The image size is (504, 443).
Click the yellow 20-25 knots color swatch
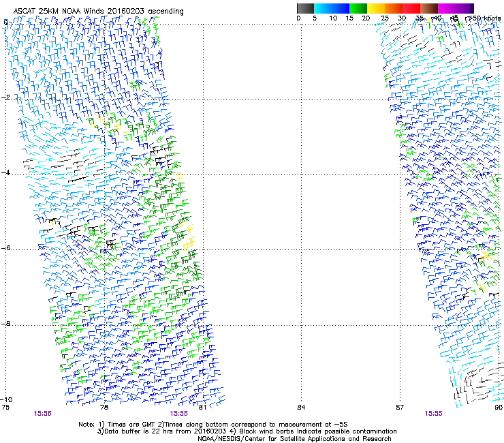coord(376,8)
